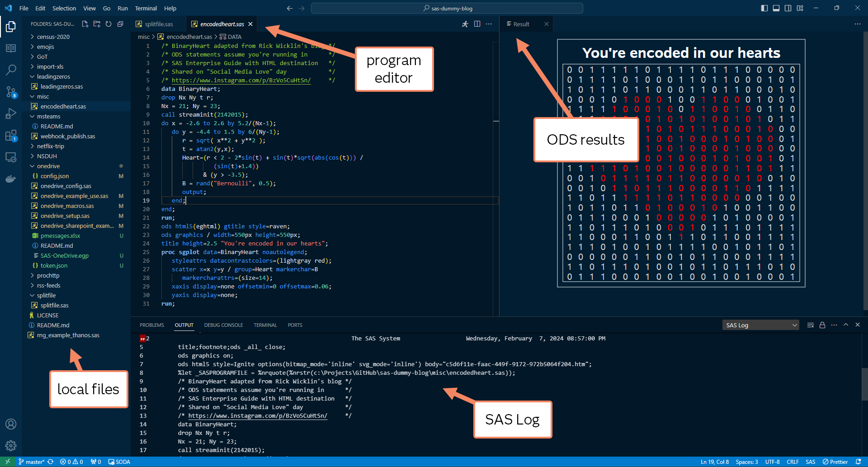Open the SAS Log output channel dropdown
Viewport: 868px width, 467px height.
[x=760, y=325]
